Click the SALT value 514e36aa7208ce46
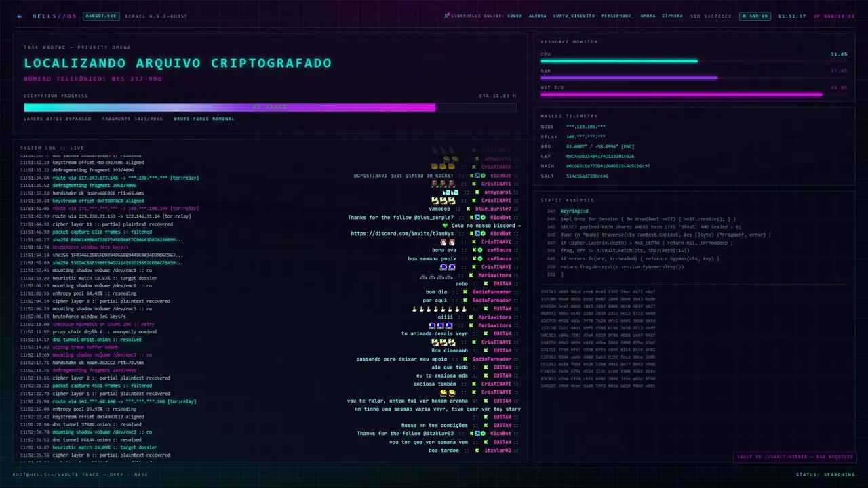This screenshot has width=868, height=488. pos(587,176)
